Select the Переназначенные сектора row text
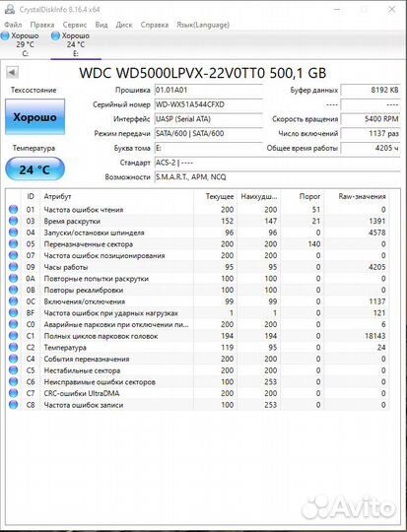Viewport: 407px width, 532px height. 89,244
